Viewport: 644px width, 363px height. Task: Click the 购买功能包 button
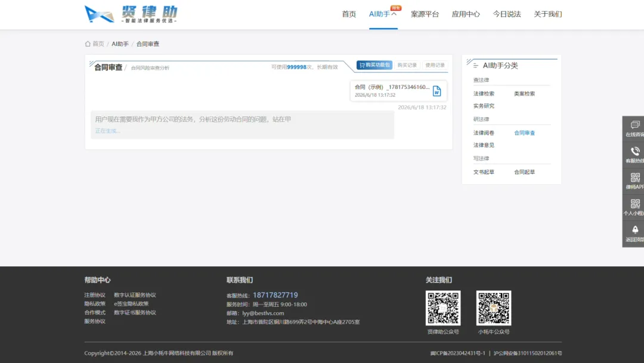point(374,65)
